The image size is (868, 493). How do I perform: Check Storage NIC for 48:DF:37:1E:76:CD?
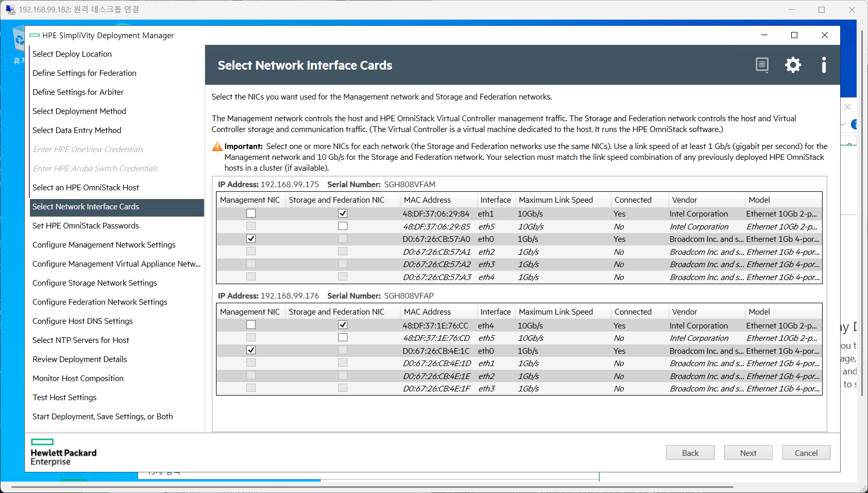[x=343, y=337]
